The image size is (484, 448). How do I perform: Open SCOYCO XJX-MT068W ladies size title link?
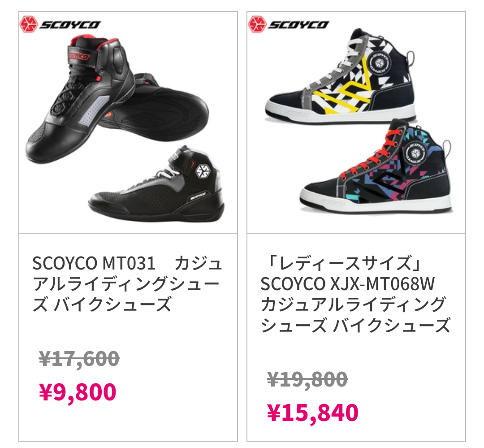click(x=355, y=294)
